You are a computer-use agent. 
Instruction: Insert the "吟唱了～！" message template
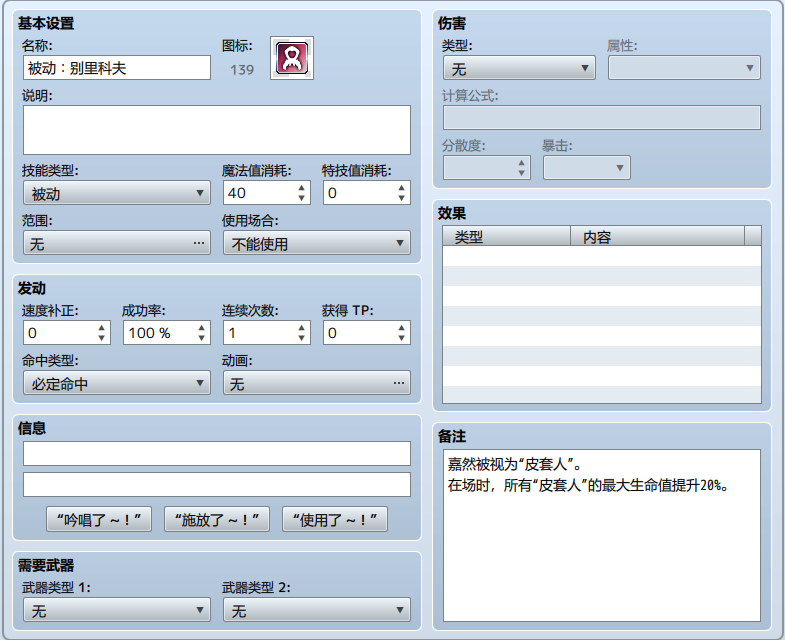[99, 519]
